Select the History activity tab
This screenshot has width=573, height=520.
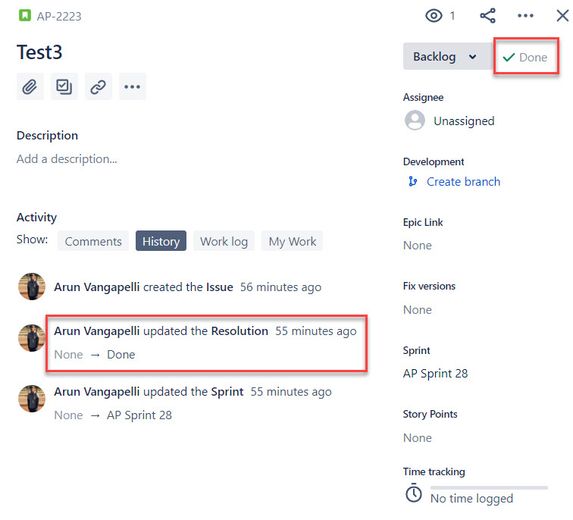161,241
